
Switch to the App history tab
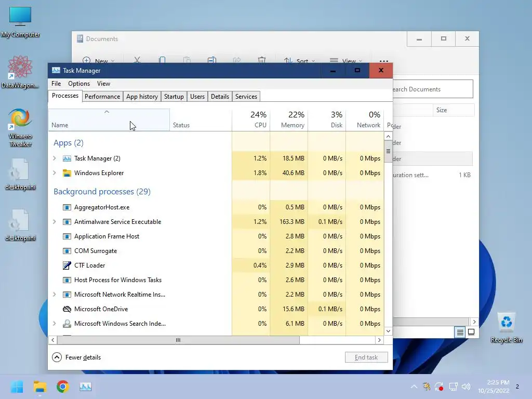tap(142, 96)
